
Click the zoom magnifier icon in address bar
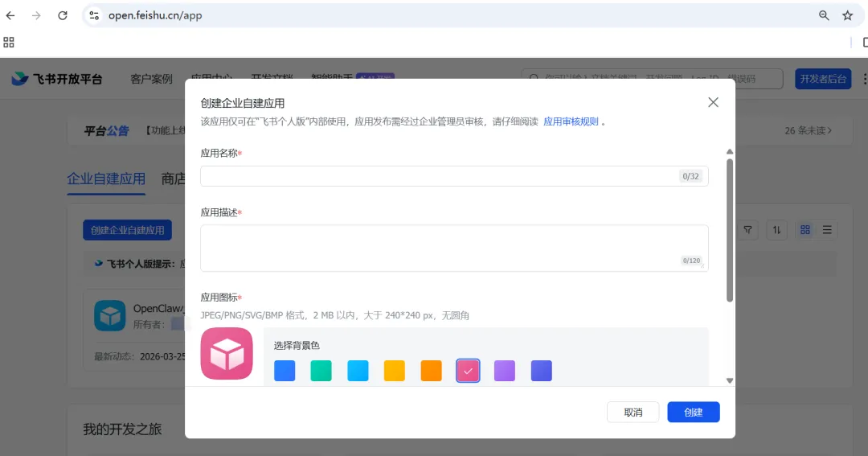(824, 15)
